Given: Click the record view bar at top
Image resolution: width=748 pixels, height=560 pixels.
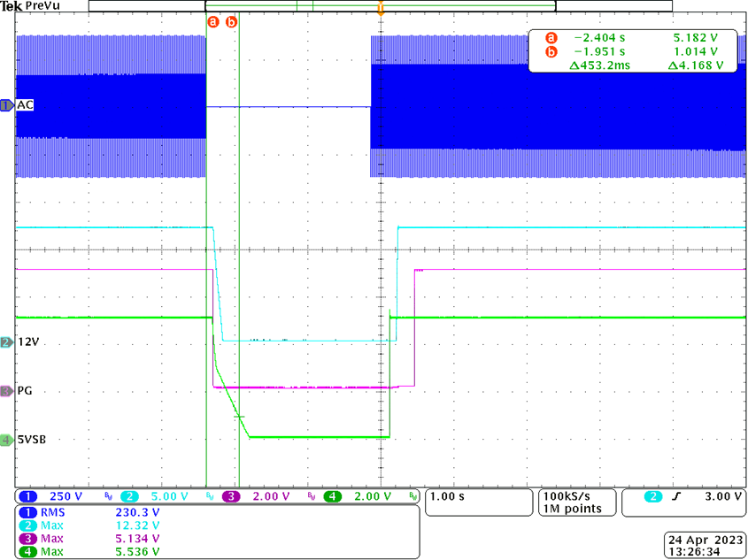Looking at the screenshot, I should point(381,5).
